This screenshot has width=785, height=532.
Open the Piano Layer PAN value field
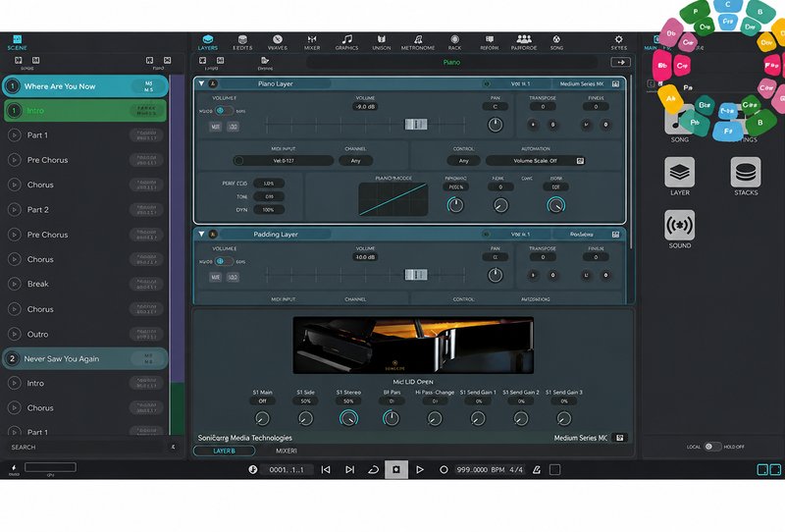coord(496,107)
